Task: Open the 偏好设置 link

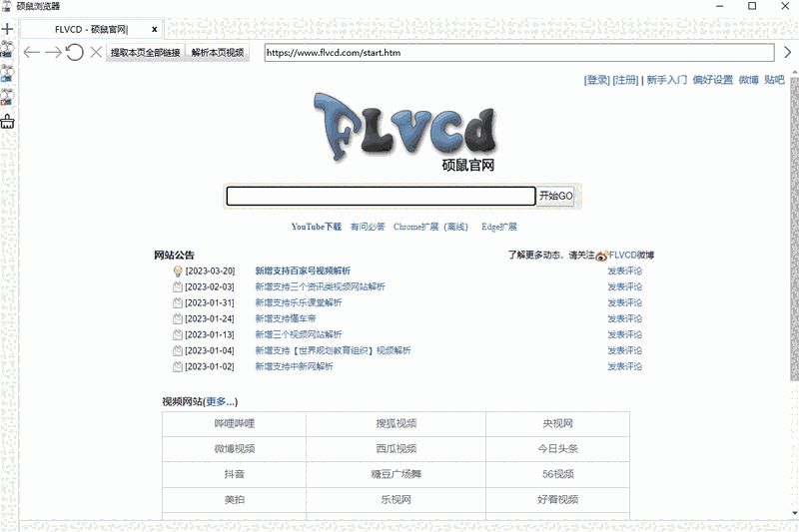Action: coord(712,80)
